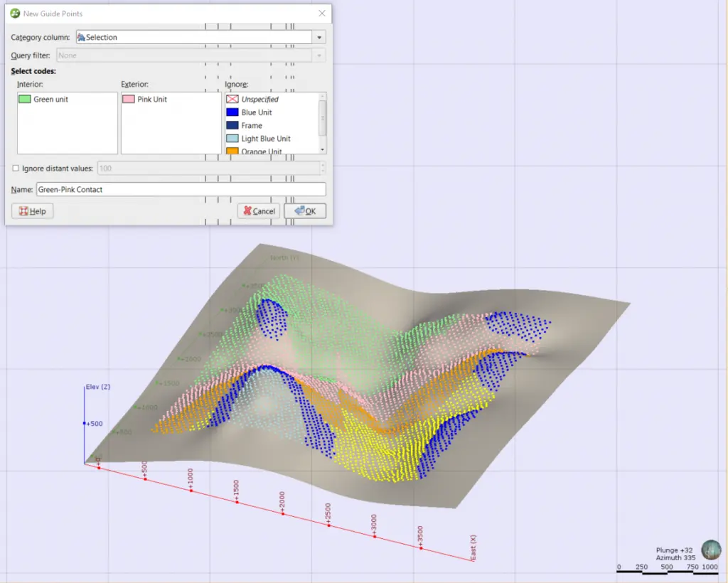
Task: Click the red X icon on Cancel button
Action: pos(247,210)
